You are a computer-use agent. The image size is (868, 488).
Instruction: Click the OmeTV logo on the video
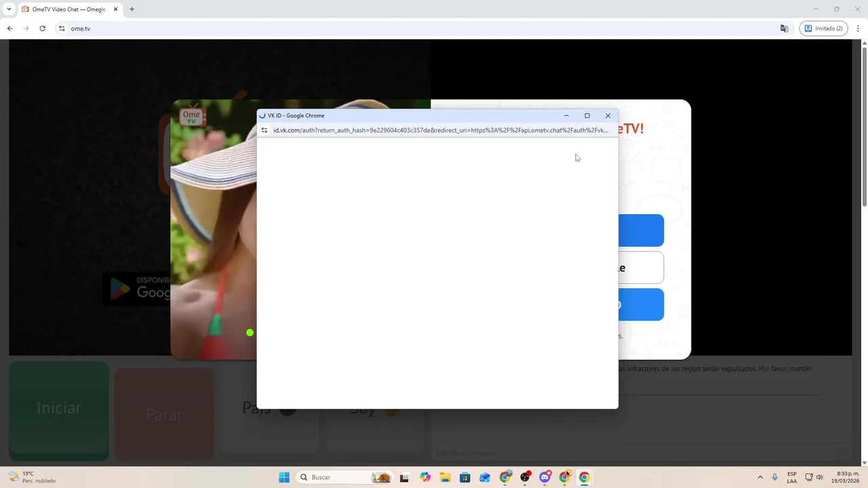click(192, 117)
